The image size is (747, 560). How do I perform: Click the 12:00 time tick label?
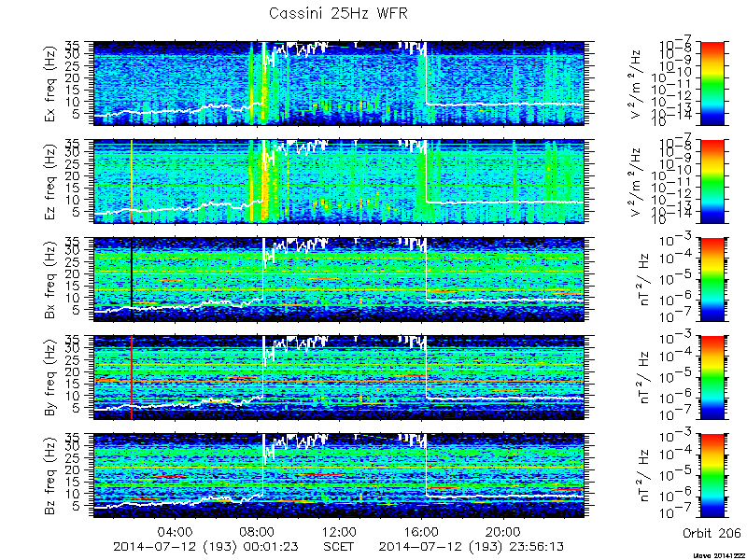tap(339, 531)
